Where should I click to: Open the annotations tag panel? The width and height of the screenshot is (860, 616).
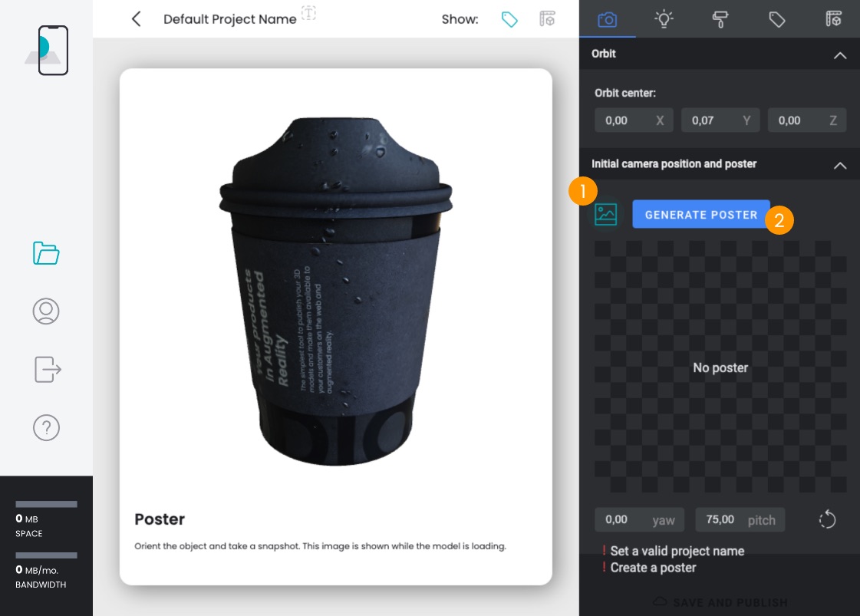777,19
